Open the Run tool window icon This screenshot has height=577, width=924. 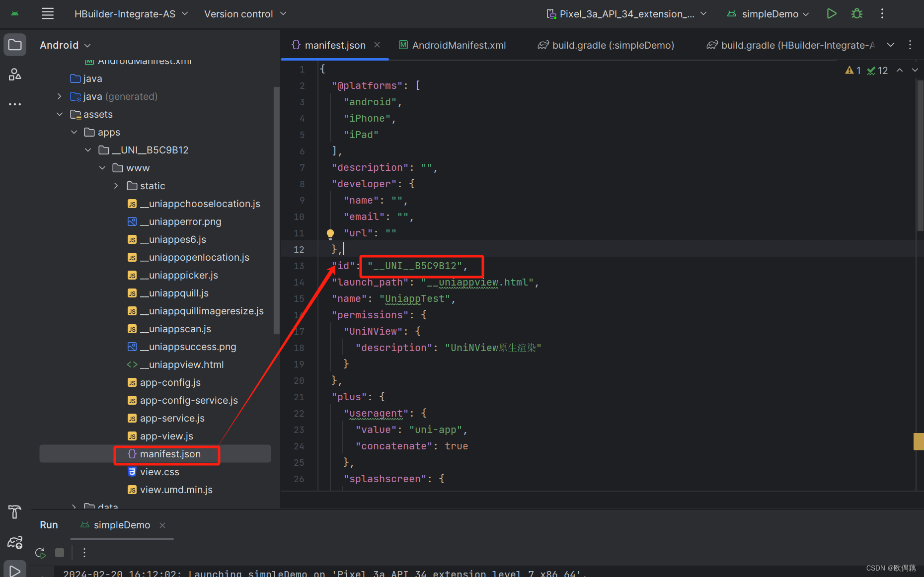[x=15, y=570]
